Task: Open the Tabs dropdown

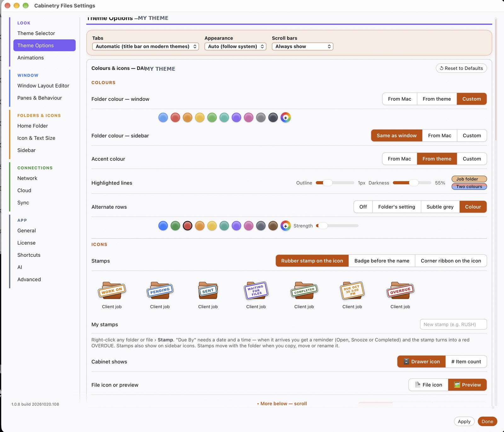Action: (x=146, y=46)
